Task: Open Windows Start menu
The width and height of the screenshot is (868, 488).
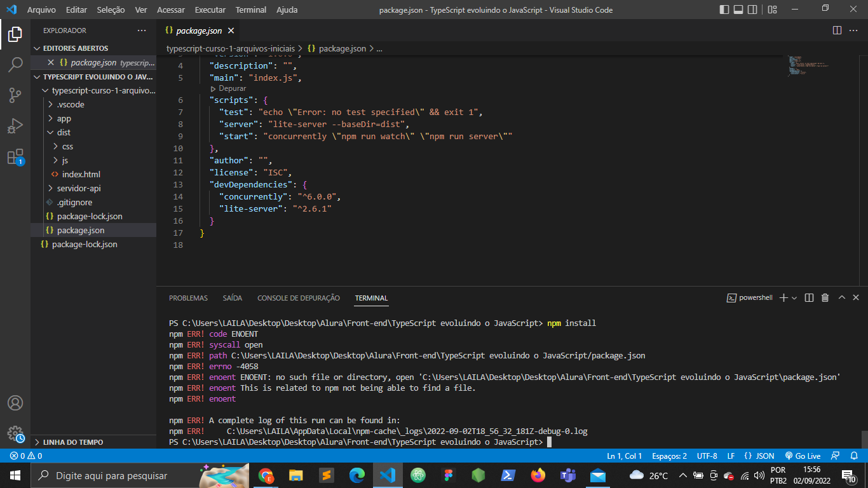Action: [x=15, y=475]
